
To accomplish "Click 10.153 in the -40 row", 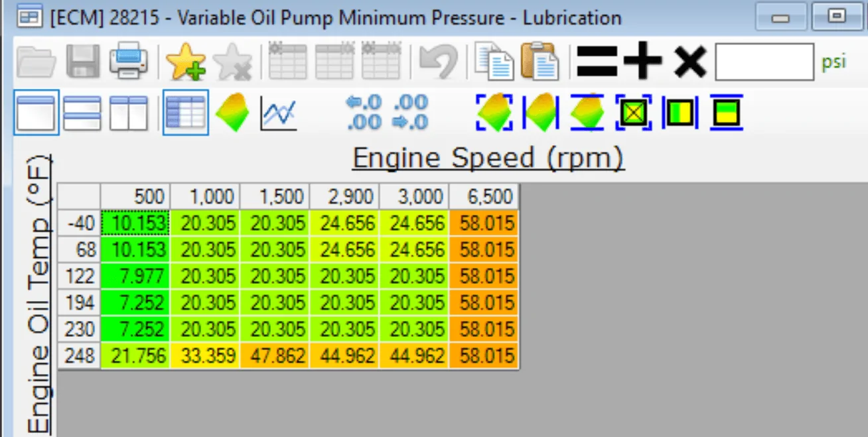I will (135, 223).
